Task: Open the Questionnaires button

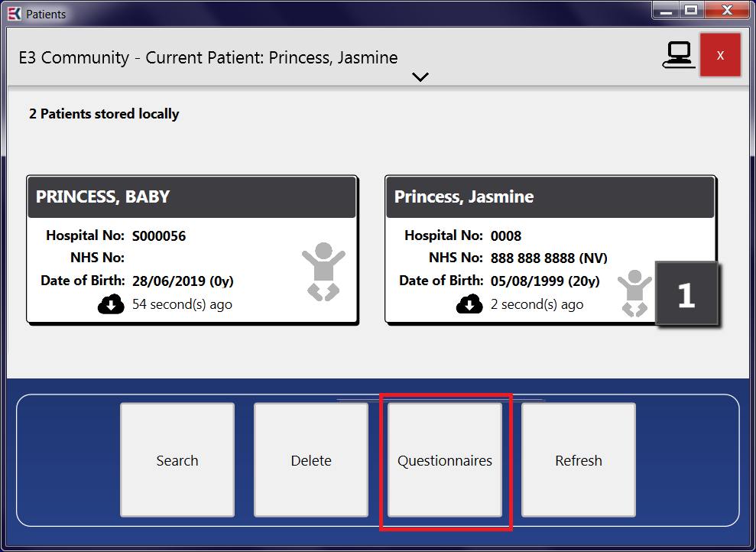Action: click(445, 460)
